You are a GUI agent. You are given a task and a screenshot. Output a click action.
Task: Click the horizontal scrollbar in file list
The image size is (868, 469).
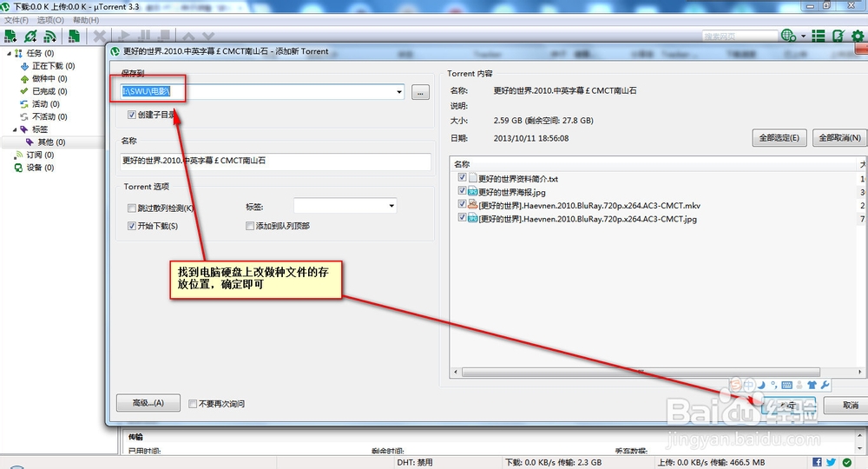(641, 372)
